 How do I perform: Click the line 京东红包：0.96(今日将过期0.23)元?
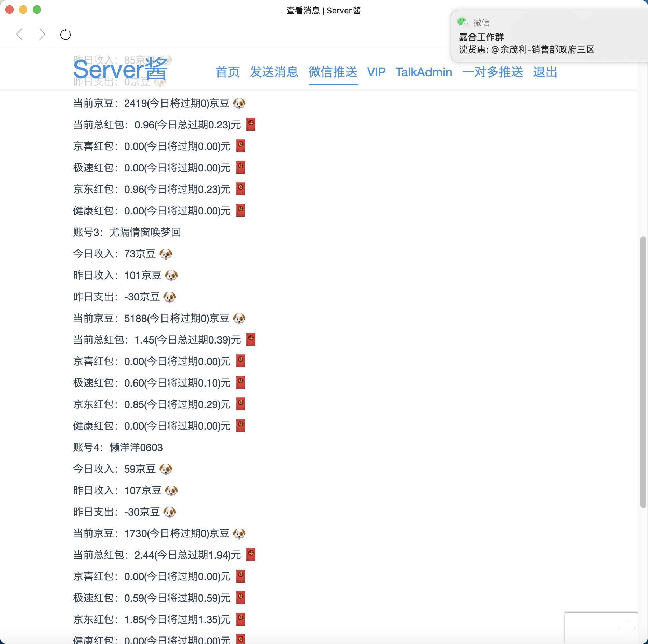[x=159, y=189]
